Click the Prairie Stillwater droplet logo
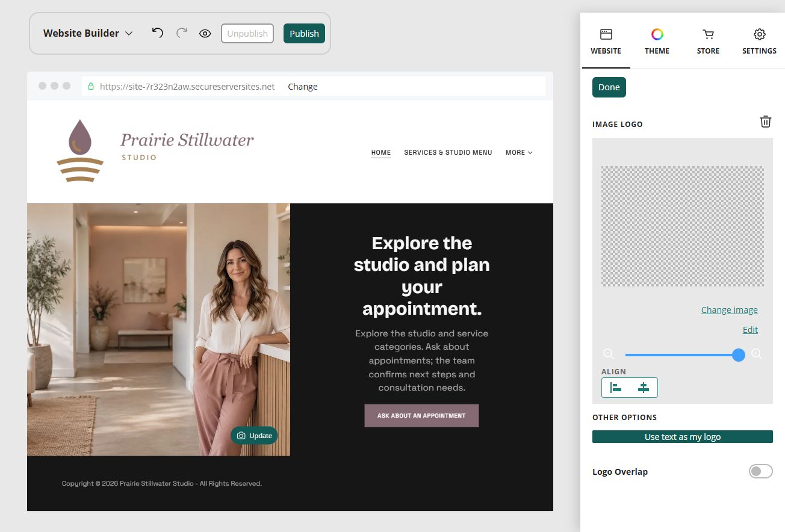This screenshot has width=785, height=532. coord(80,150)
